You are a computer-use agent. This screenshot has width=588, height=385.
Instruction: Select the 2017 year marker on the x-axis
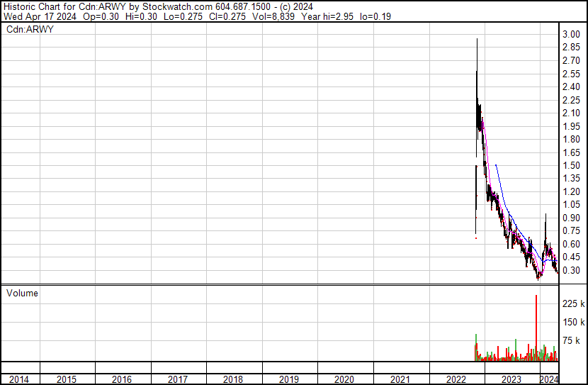coord(177,379)
